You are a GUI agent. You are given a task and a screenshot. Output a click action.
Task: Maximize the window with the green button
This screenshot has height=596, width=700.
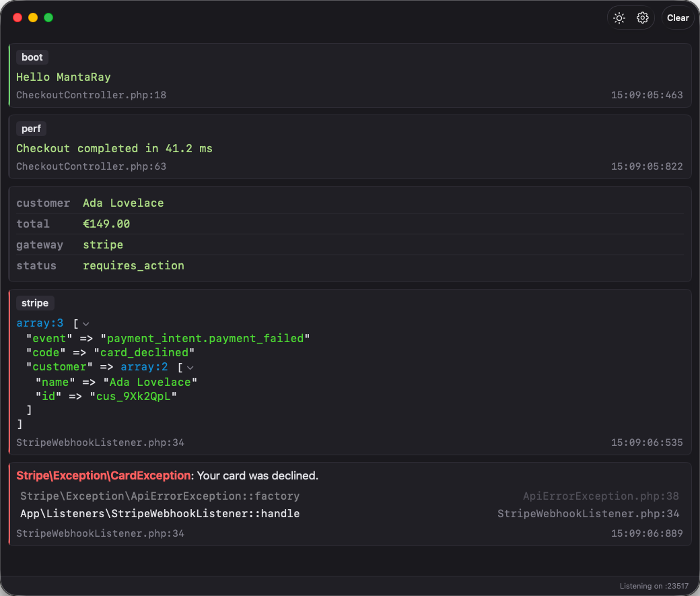pos(48,18)
